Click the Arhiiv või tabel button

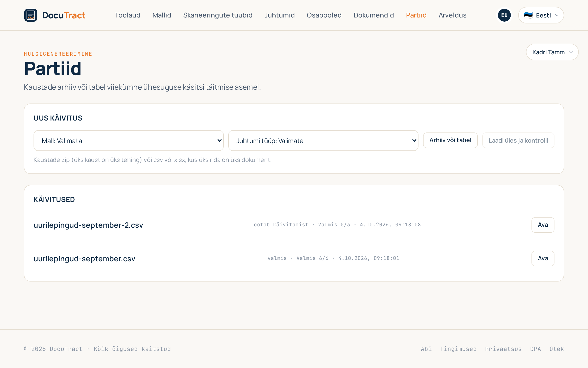pyautogui.click(x=450, y=140)
